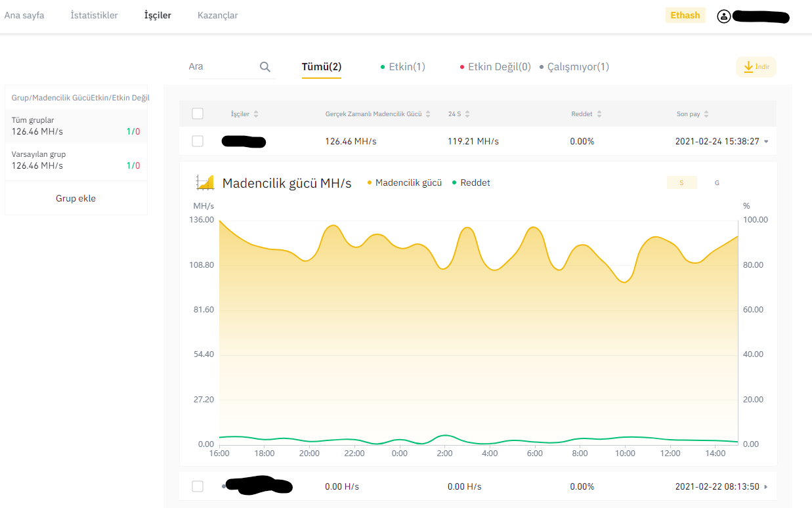Sort by Gerçek Zamanlı Madencilik Gücü arrows
Viewport: 812px width, 508px height.
(428, 114)
